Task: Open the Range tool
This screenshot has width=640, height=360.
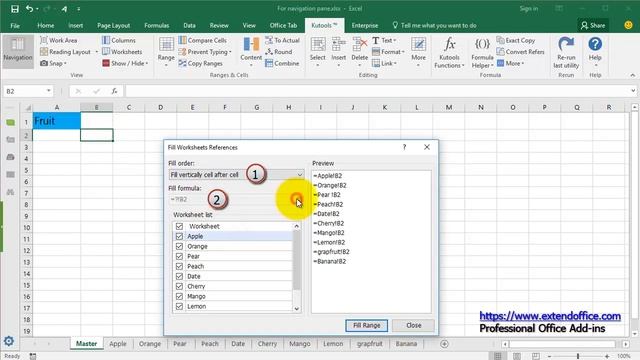Action: 166,51
